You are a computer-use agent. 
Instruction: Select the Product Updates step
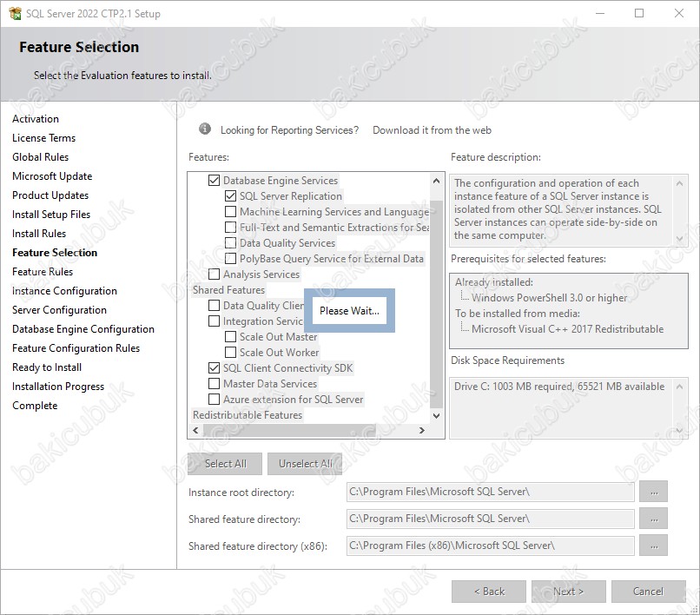coord(50,195)
